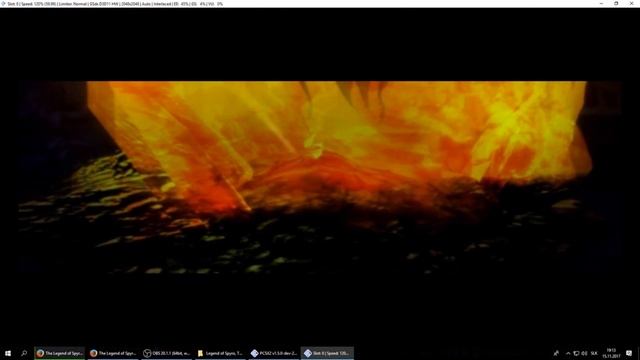The image size is (640, 360).
Task: Select the active 'Slot: 0 | Speed' taskbar button
Action: [327, 353]
